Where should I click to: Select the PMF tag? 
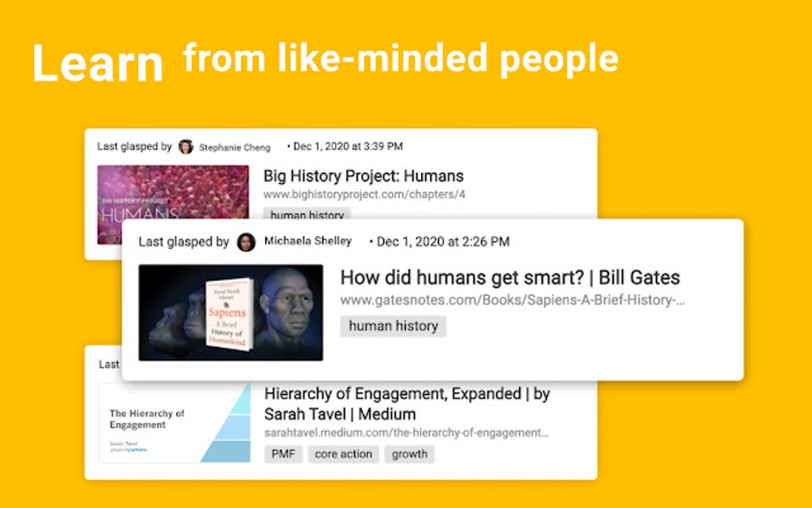283,454
